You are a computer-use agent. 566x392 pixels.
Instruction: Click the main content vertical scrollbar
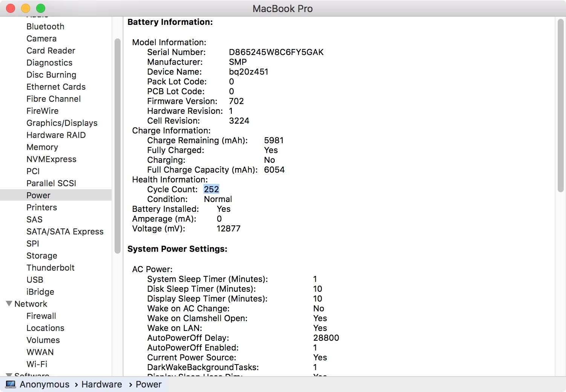click(x=561, y=106)
